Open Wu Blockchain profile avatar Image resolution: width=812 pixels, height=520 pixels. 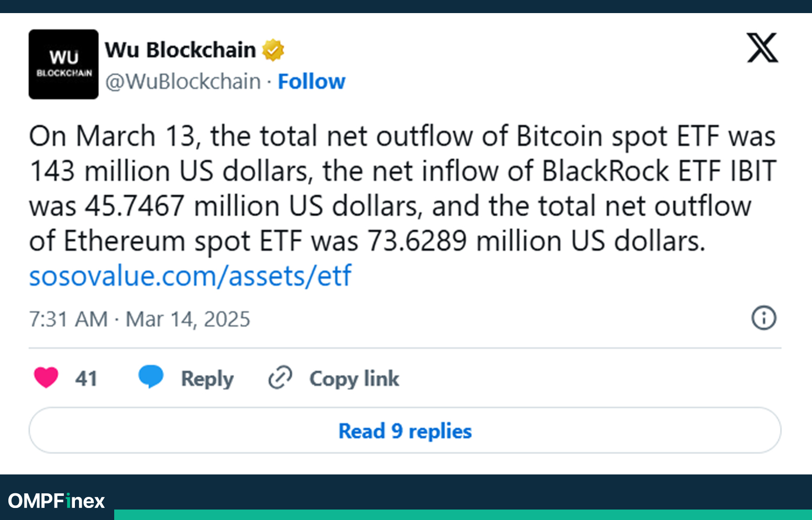coord(63,64)
